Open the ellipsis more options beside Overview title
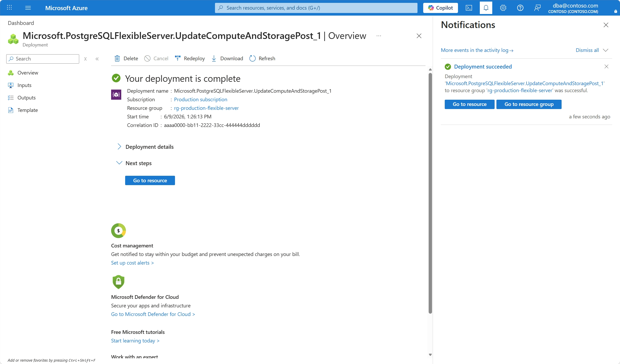Screen dimensions: 620x364 pos(379,36)
